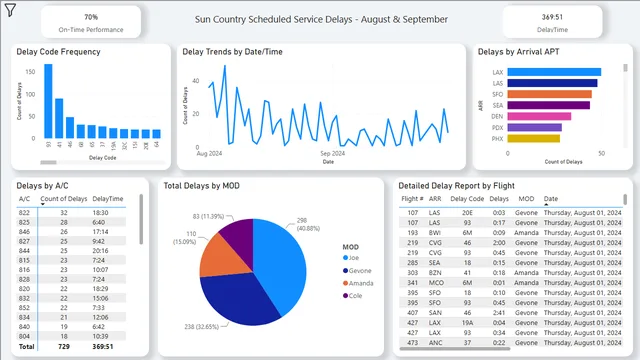The width and height of the screenshot is (640, 360).
Task: Sort by Flight # column header
Action: pos(412,199)
